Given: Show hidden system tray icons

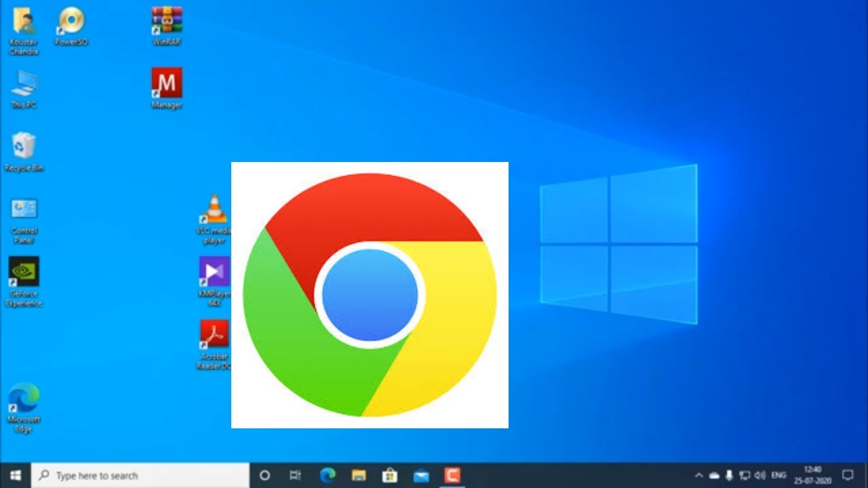Looking at the screenshot, I should (x=698, y=475).
